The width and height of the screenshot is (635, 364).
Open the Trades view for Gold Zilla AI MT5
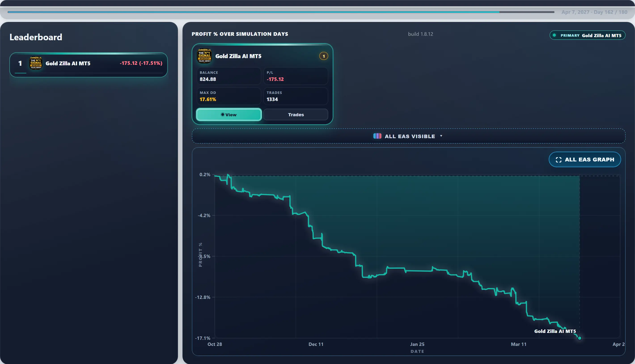coord(296,114)
